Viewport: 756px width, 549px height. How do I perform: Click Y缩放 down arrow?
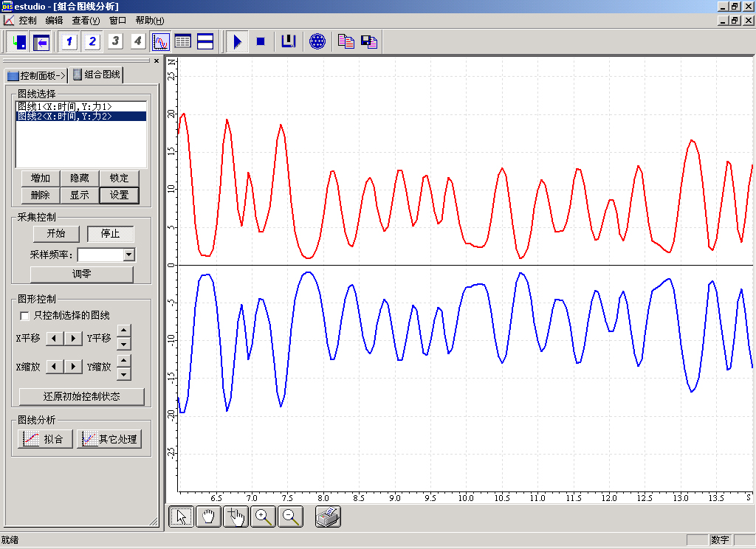click(x=124, y=373)
